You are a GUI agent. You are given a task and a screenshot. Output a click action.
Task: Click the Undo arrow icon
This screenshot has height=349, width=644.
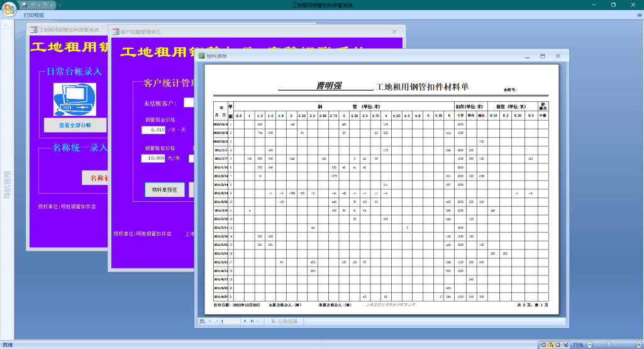(x=34, y=5)
